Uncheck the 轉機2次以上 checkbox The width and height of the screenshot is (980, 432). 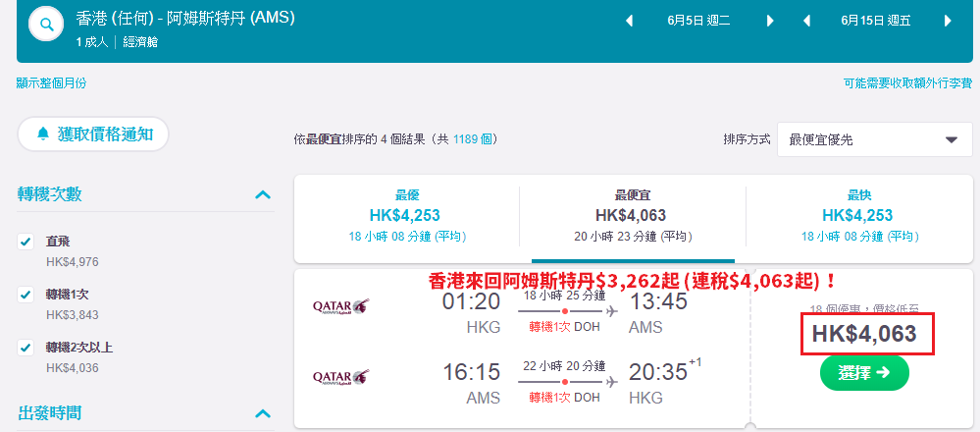(x=26, y=347)
